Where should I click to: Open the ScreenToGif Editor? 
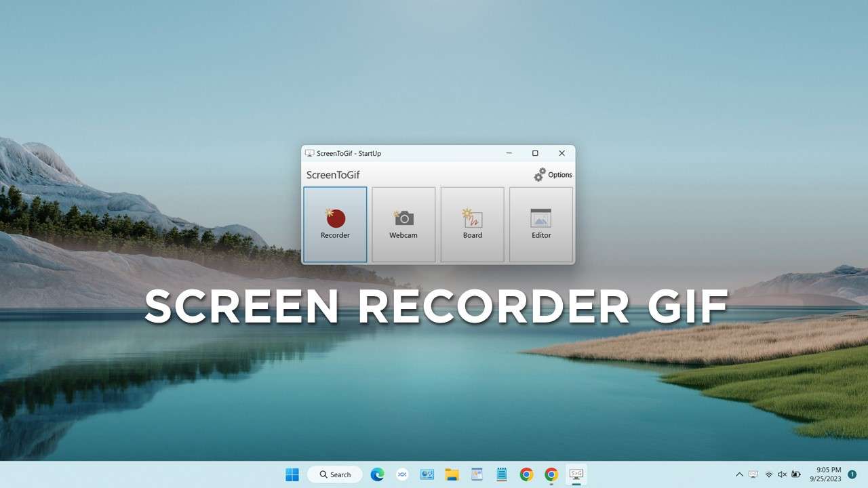[541, 224]
